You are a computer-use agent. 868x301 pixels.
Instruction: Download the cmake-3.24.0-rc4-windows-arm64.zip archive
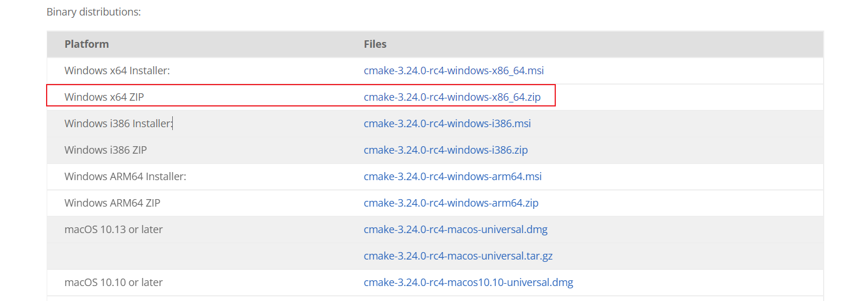point(451,203)
